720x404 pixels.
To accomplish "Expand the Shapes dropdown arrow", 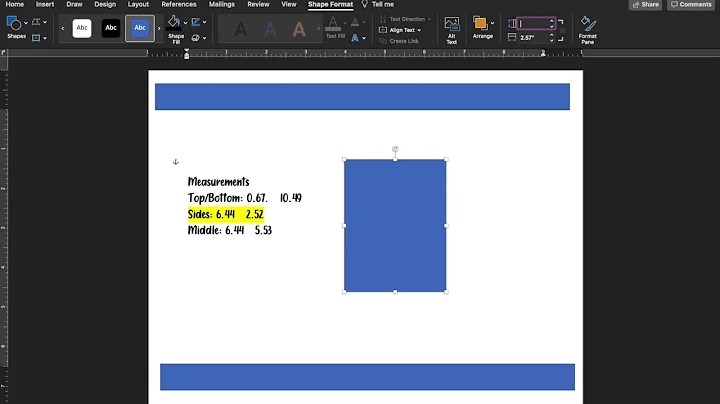I will pos(26,22).
